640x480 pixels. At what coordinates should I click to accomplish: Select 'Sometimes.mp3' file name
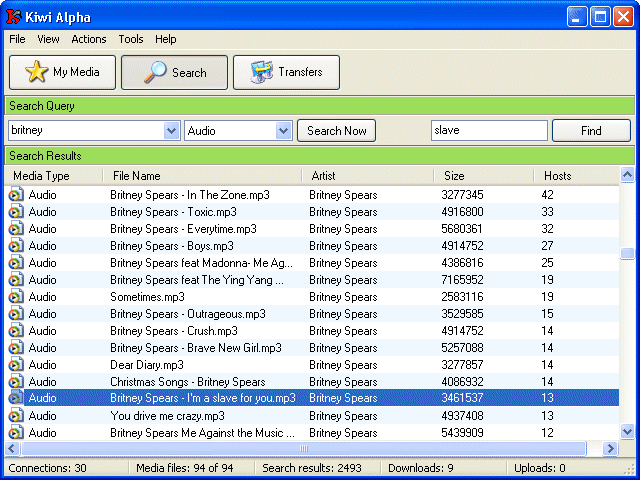click(x=147, y=297)
